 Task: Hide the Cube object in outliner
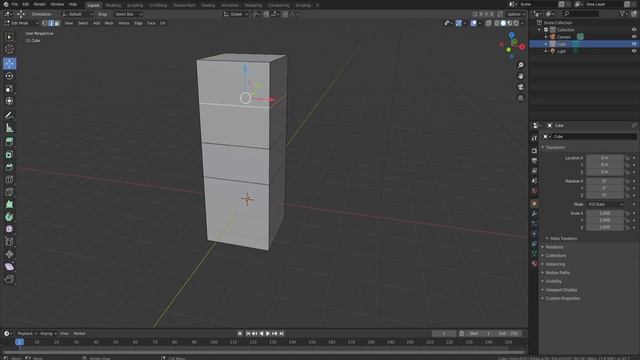[x=634, y=44]
